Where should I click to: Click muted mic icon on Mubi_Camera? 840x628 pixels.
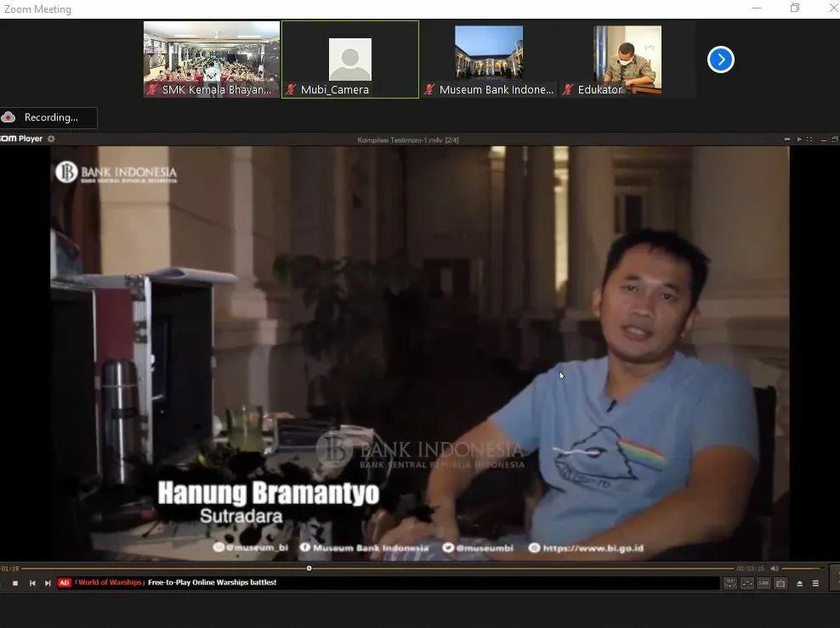291,89
